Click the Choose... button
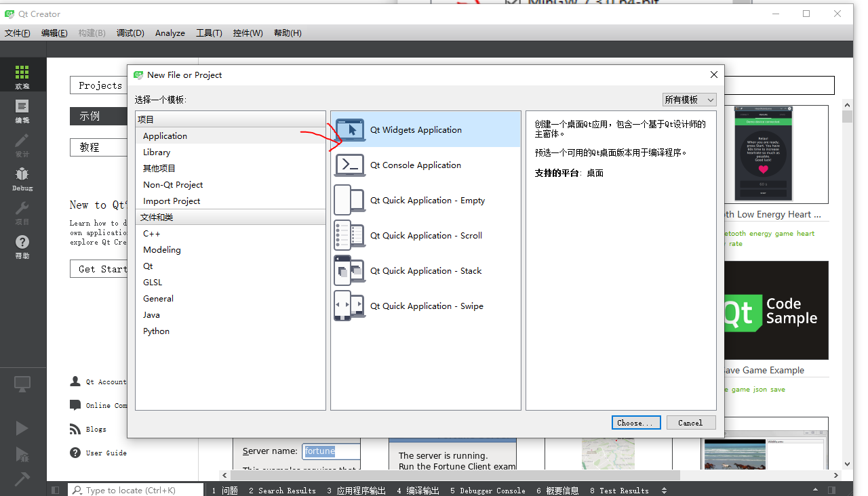This screenshot has height=496, width=868. click(636, 422)
